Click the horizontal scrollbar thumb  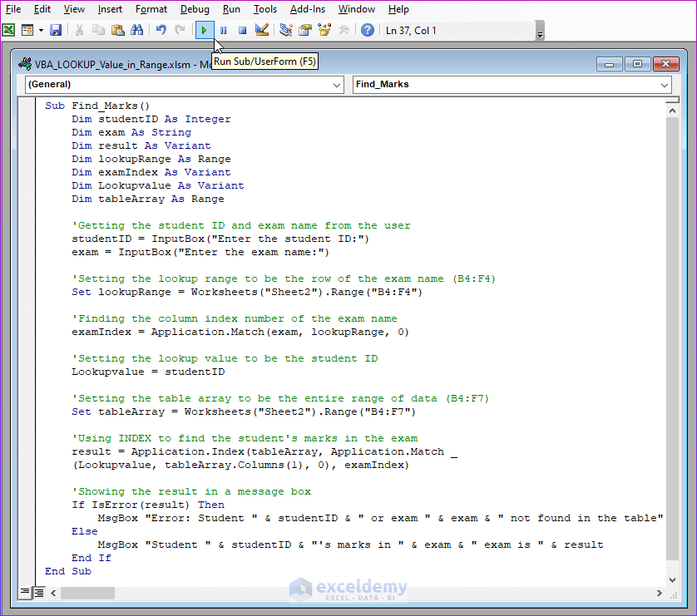pyautogui.click(x=87, y=593)
